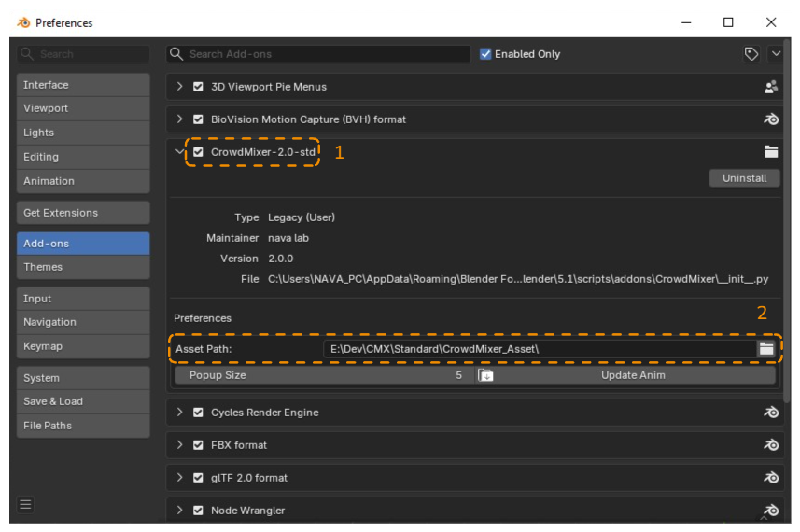Uncheck the glTF 2.0 format add-on
The width and height of the screenshot is (800, 532).
(198, 478)
